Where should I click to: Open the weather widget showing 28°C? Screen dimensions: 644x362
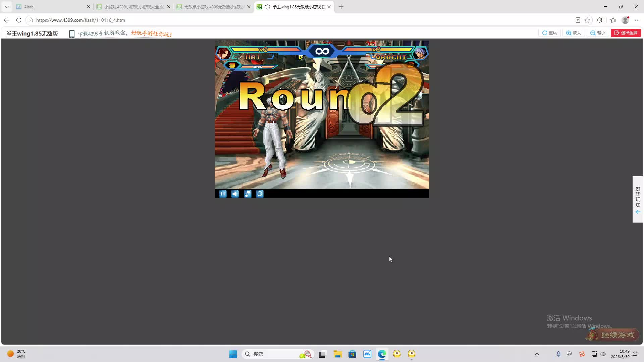16,354
